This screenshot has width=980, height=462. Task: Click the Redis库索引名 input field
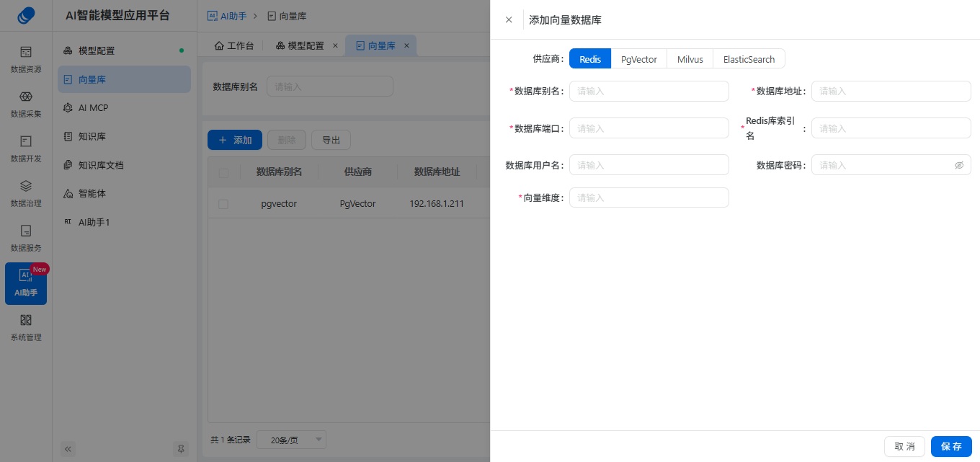pos(891,128)
